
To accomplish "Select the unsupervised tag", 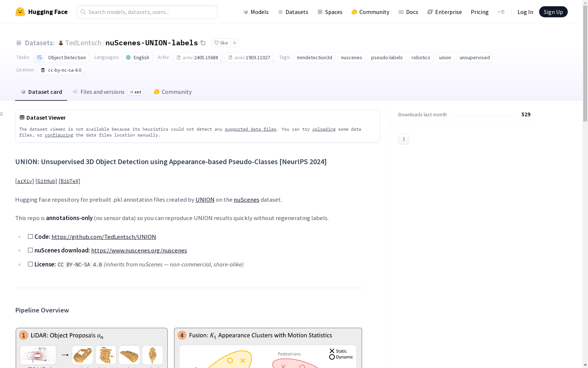I will coord(475,57).
